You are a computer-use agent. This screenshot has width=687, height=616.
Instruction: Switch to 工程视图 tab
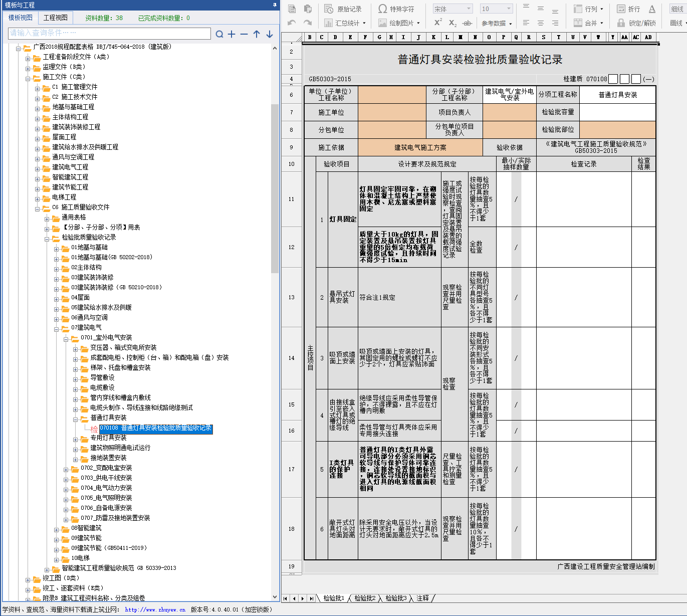click(55, 18)
